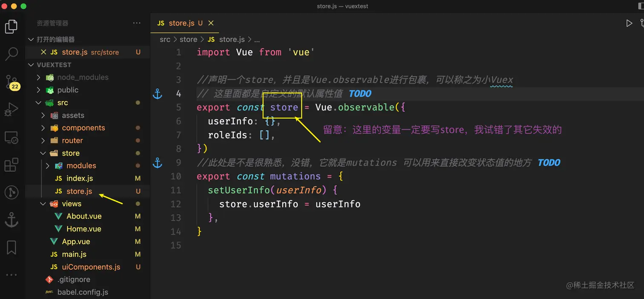Click observable in Vue.observable call

(366, 107)
